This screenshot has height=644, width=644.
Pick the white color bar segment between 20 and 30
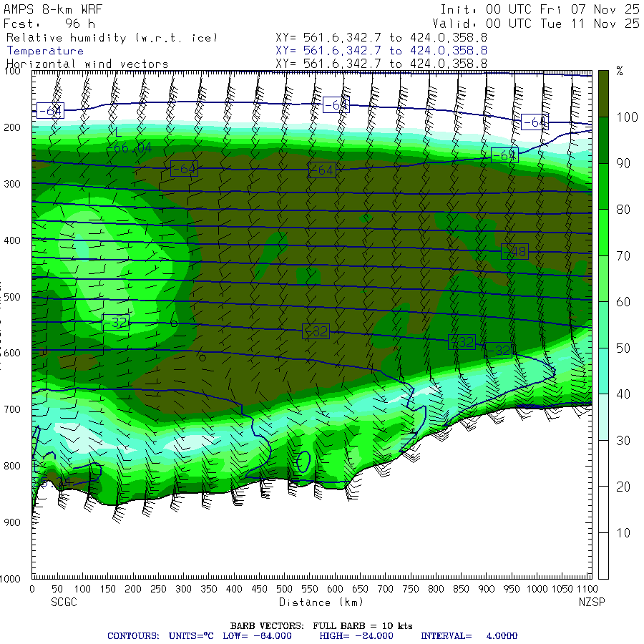(x=603, y=463)
